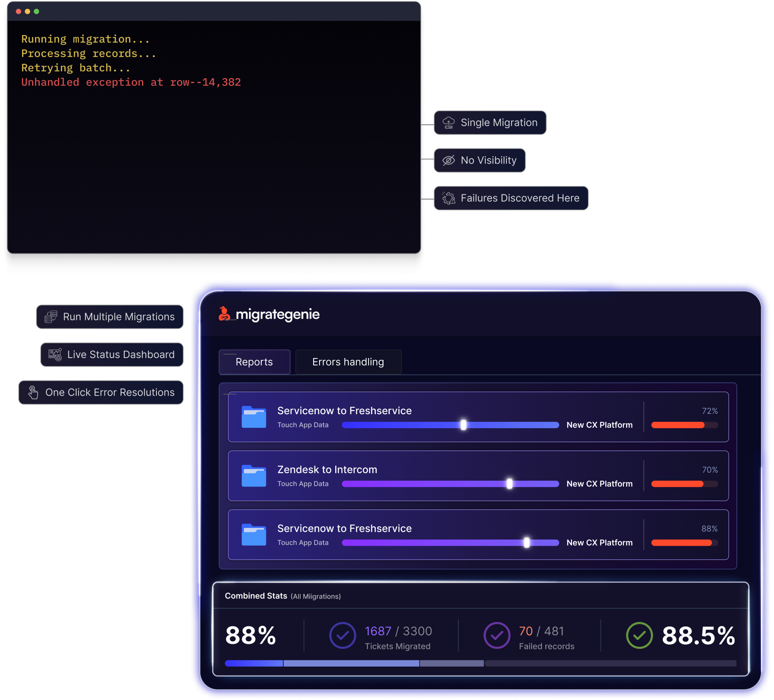Click the yellow minimize dot of the terminal window
Image resolution: width=774 pixels, height=700 pixels.
pyautogui.click(x=27, y=11)
